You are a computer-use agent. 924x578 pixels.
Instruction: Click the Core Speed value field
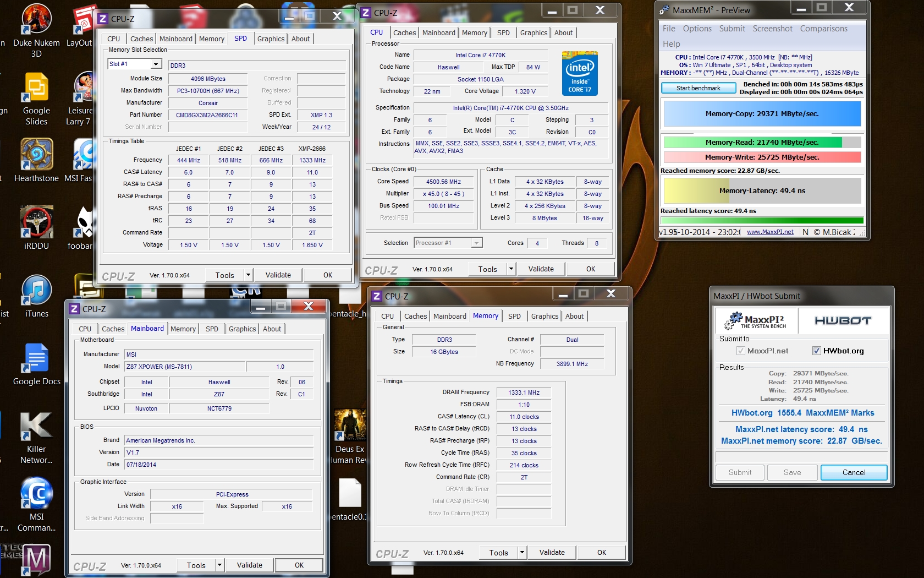(443, 182)
